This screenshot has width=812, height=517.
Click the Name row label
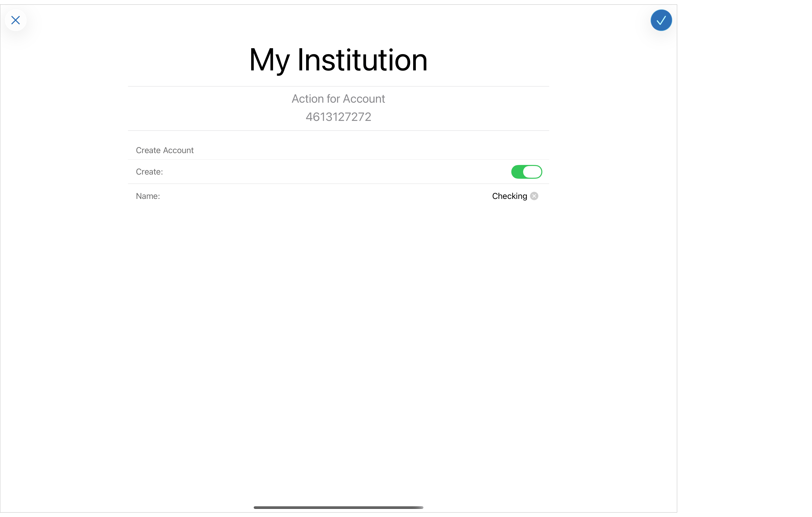[x=148, y=196]
